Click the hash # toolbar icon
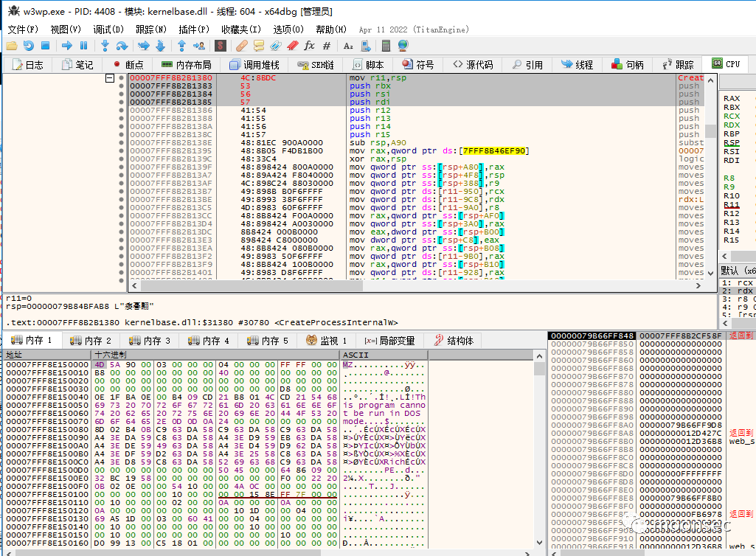Image resolution: width=756 pixels, height=556 pixels. pyautogui.click(x=327, y=46)
